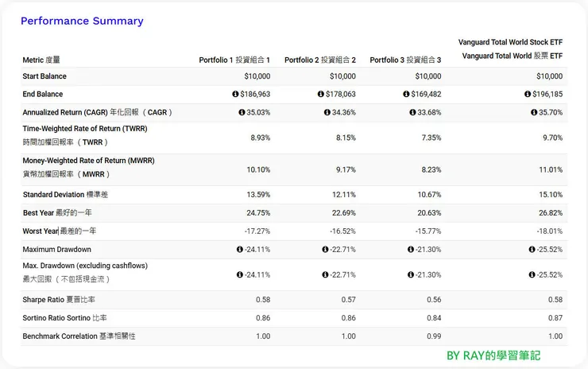Click info icon next to Vanguard $196,185 balance
The image size is (588, 369).
click(528, 94)
